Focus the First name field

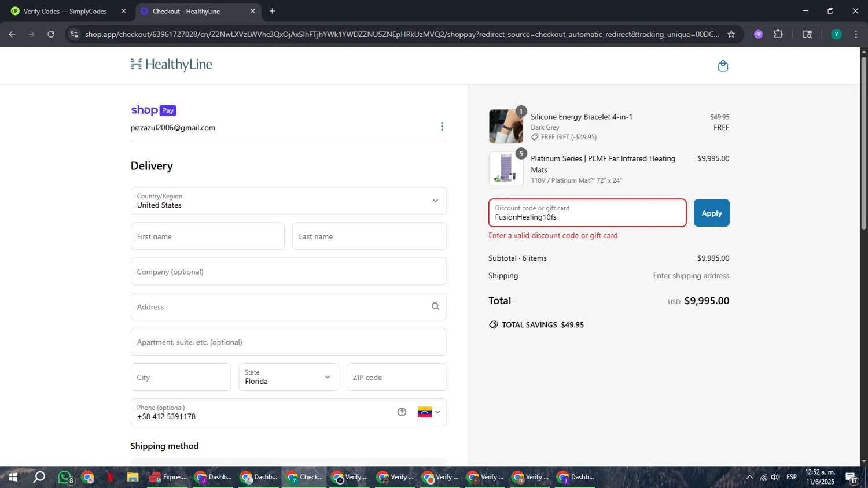coord(208,236)
